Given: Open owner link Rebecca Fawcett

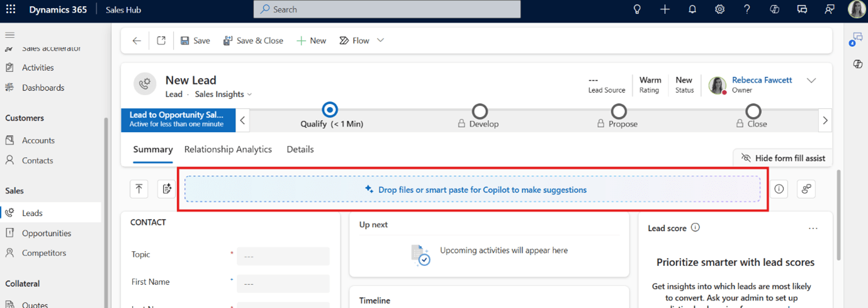Looking at the screenshot, I should coord(762,80).
